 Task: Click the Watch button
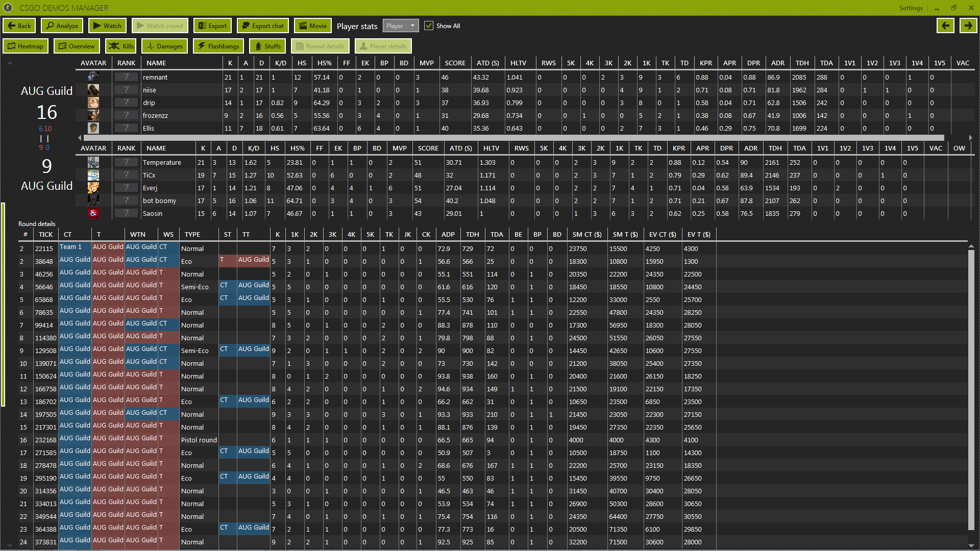[x=108, y=26]
